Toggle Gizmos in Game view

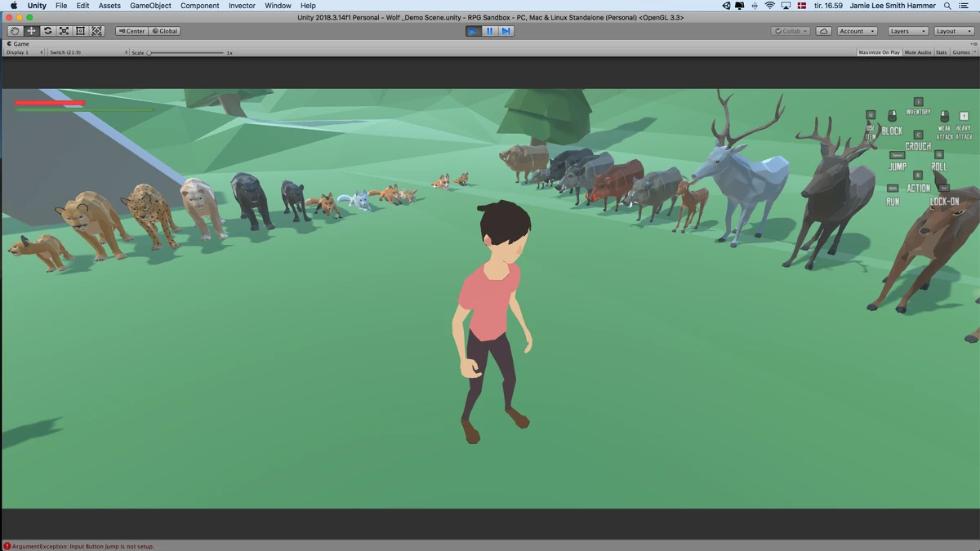click(x=960, y=52)
